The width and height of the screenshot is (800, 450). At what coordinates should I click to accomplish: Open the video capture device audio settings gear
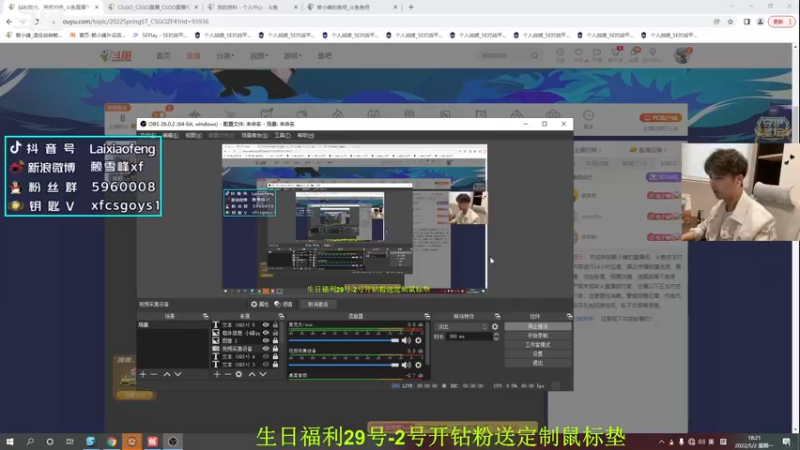pyautogui.click(x=418, y=365)
